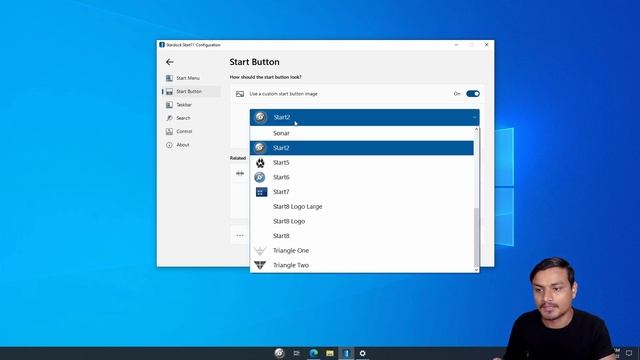This screenshot has width=640, height=360.
Task: Choose the Start7 option
Action: tap(362, 192)
